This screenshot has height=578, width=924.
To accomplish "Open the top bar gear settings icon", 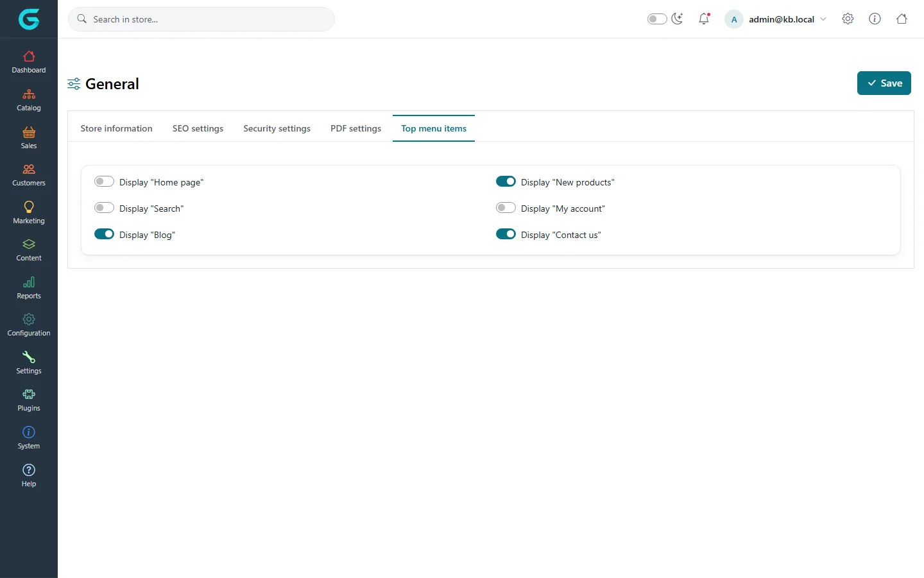I will (x=848, y=19).
